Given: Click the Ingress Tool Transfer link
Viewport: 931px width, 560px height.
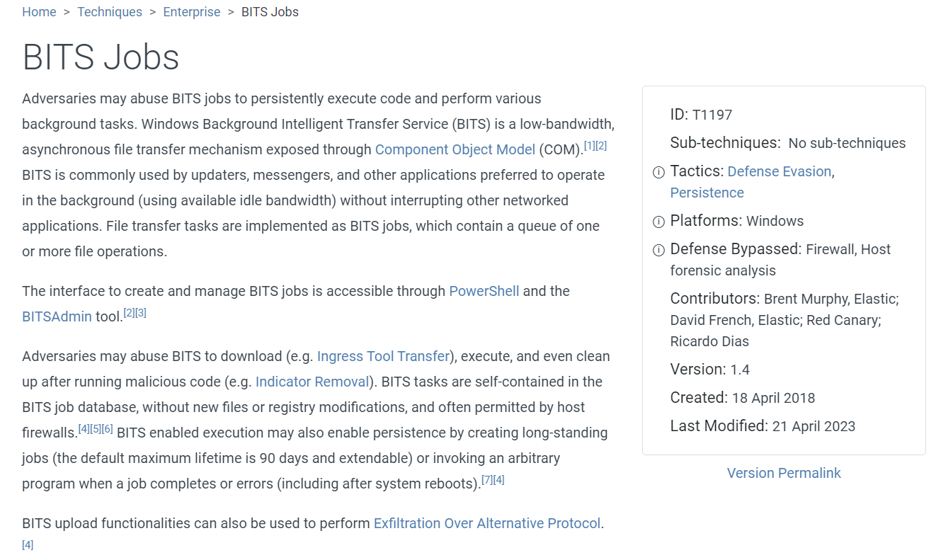Looking at the screenshot, I should (383, 356).
